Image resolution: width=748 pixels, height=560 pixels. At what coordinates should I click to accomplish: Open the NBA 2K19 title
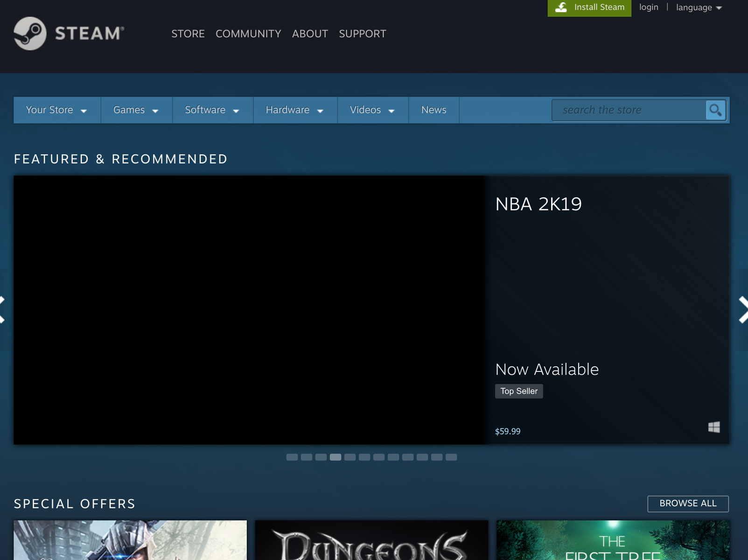point(538,204)
